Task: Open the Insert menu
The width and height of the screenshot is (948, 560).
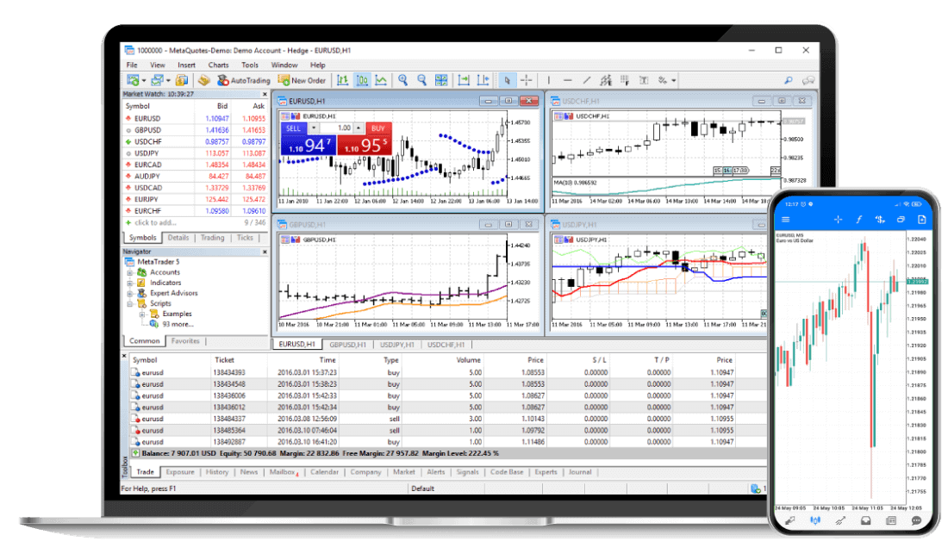Action: 186,65
